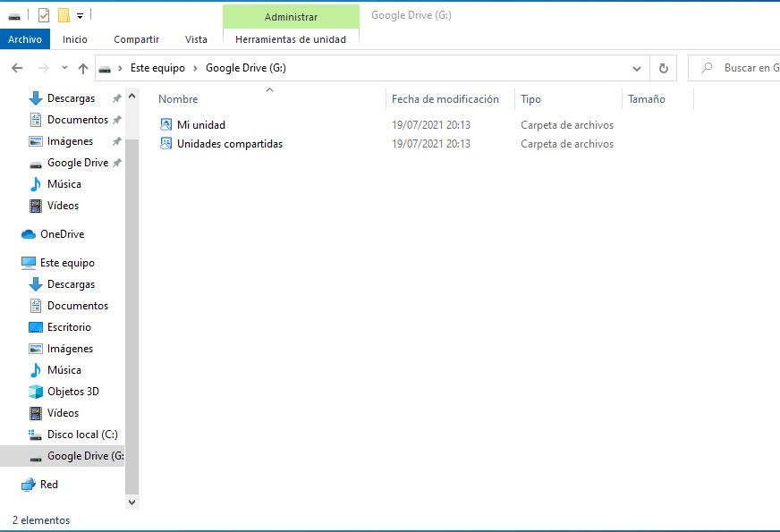The width and height of the screenshot is (780, 532).
Task: Open the Vista ribbon tab
Action: coord(196,39)
